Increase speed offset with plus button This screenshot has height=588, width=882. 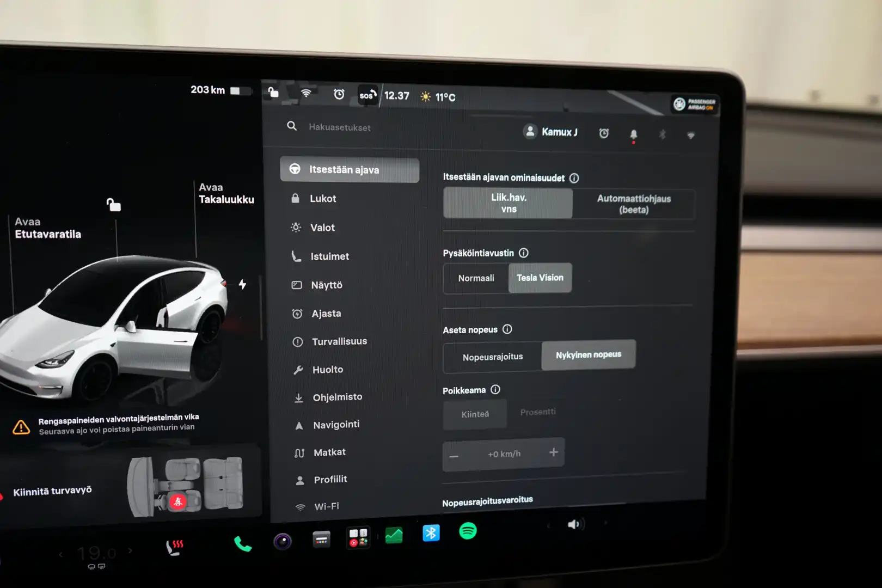coord(554,452)
